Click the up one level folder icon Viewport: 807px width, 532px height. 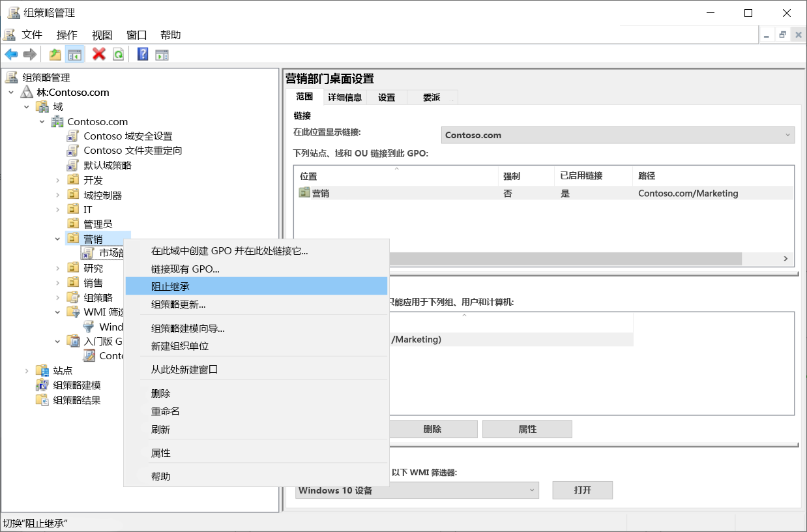tap(55, 54)
